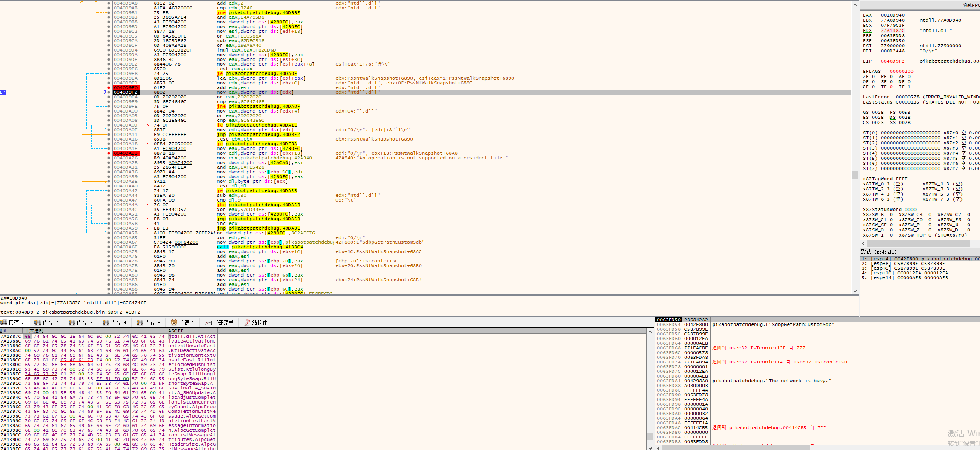Toggle the breakpoint bullet at 0040D9E8
This screenshot has width=980, height=450.
coord(109,73)
